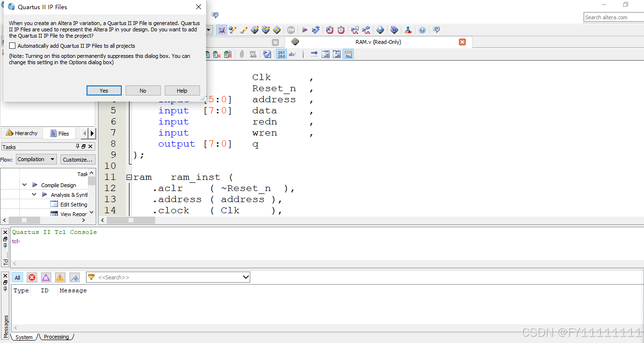Image resolution: width=644 pixels, height=343 pixels.
Task: Click the Customize... button in Tasks panel
Action: click(77, 160)
